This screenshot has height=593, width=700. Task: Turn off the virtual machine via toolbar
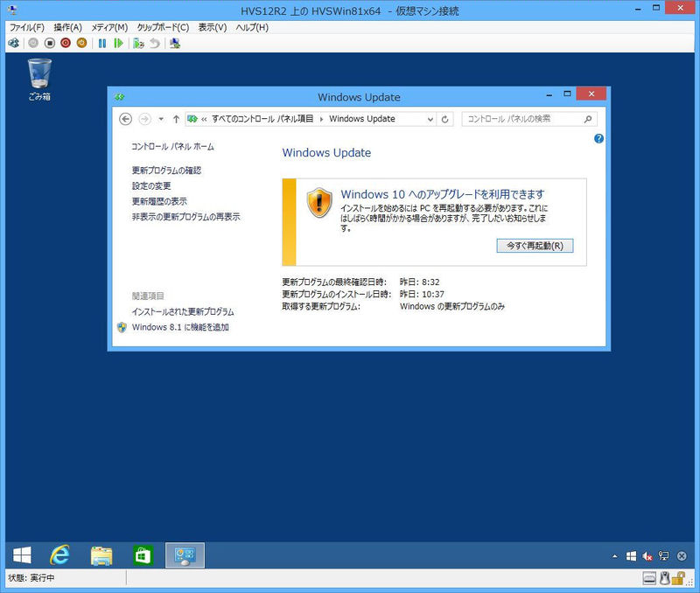click(x=50, y=43)
